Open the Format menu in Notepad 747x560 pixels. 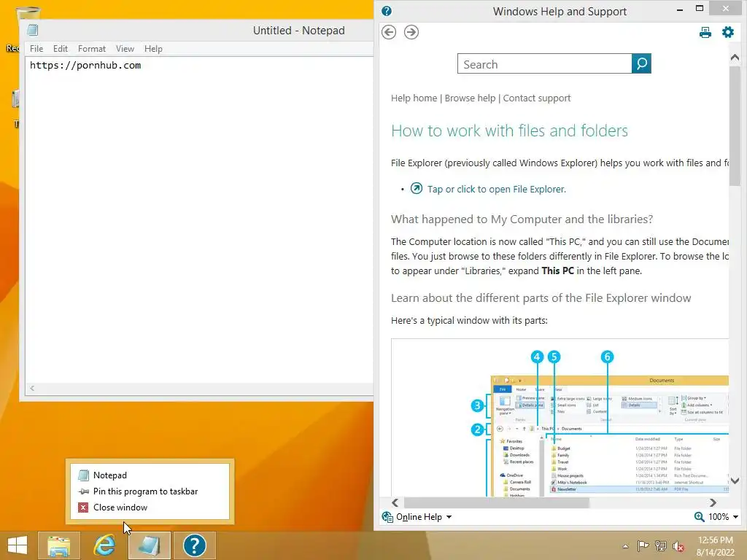(x=91, y=49)
